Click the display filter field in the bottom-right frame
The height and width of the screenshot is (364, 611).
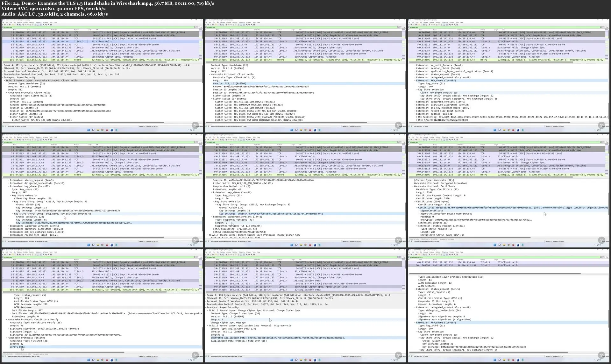(505, 257)
